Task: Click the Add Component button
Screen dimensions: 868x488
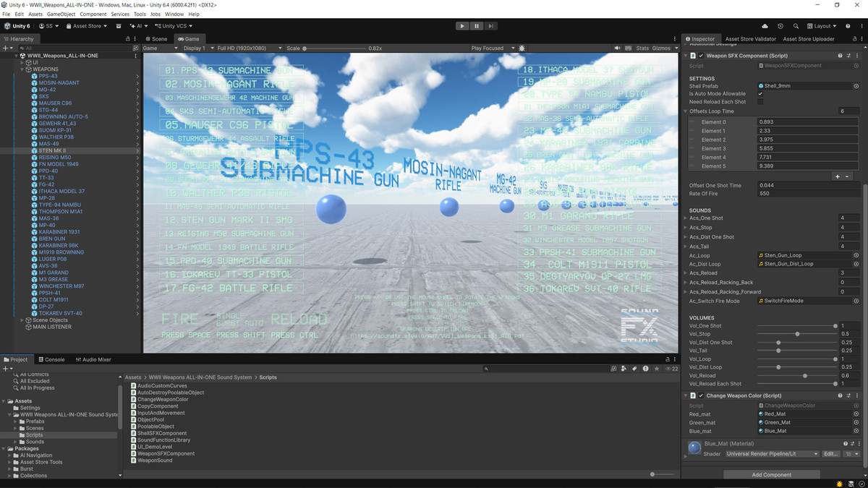Action: [772, 475]
